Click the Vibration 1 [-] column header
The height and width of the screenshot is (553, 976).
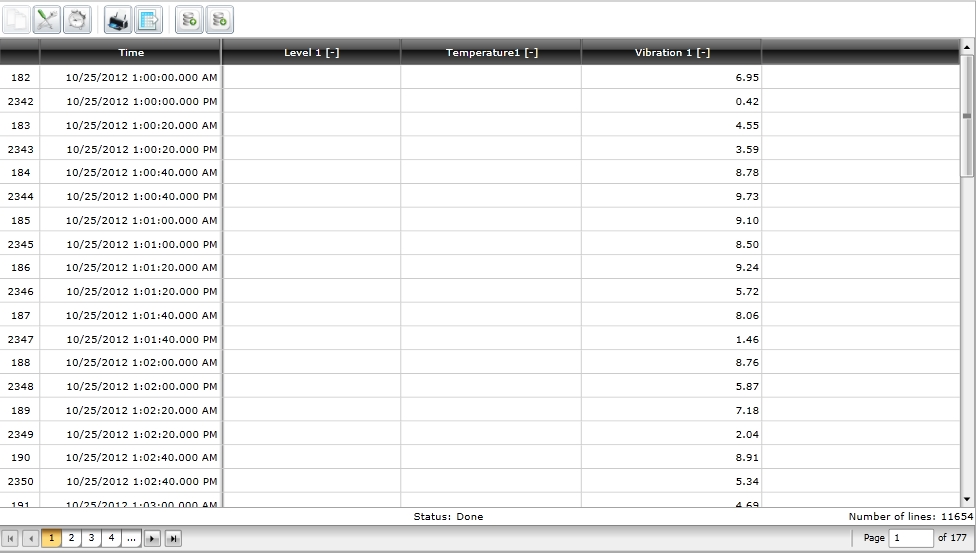[671, 52]
